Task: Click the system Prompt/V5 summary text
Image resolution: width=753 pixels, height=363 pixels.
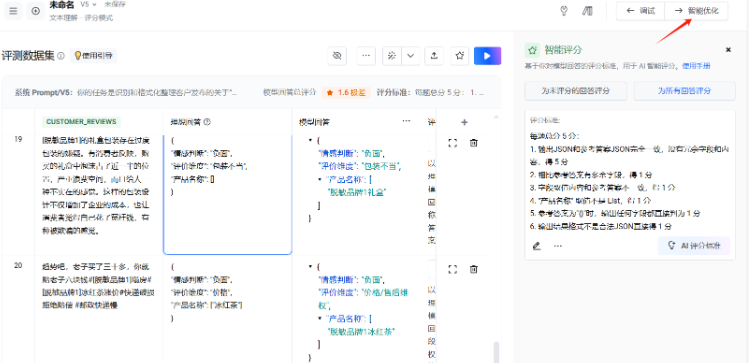Action: click(x=126, y=93)
